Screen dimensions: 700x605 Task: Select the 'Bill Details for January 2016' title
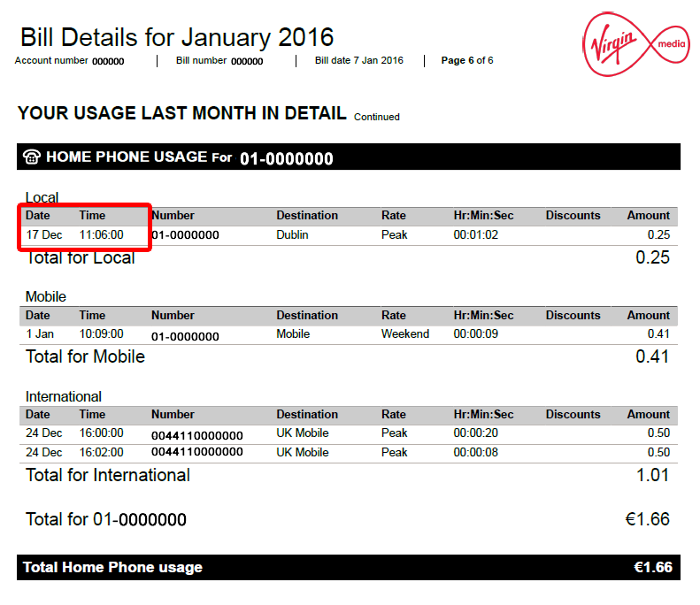coord(177,37)
